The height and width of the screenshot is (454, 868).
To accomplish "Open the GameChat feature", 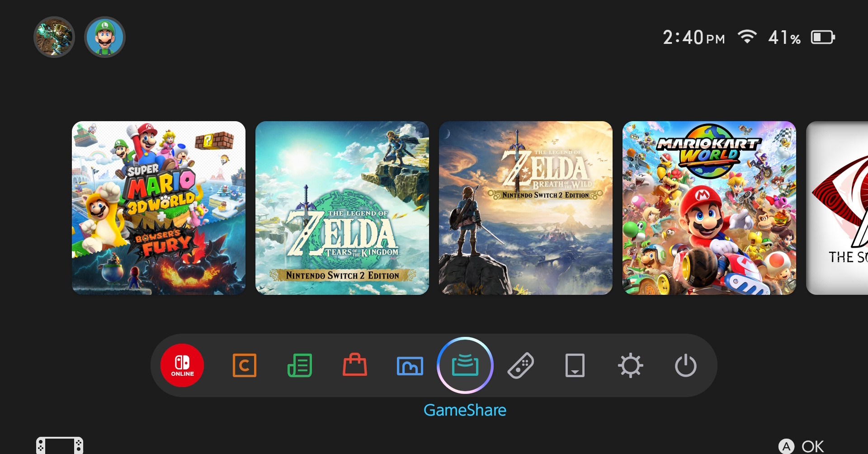I will (x=245, y=365).
